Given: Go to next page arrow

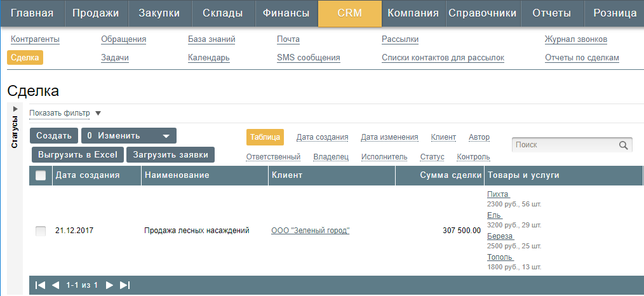Looking at the screenshot, I should 109,285.
